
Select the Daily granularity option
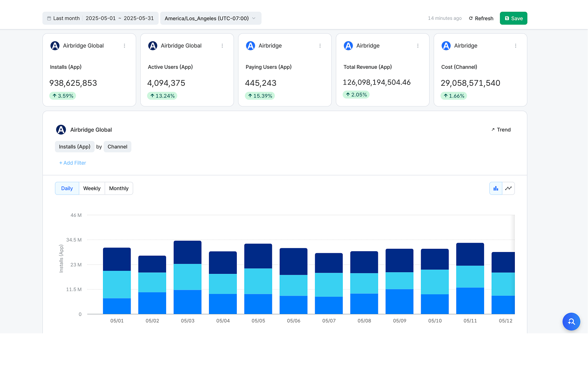pyautogui.click(x=67, y=189)
